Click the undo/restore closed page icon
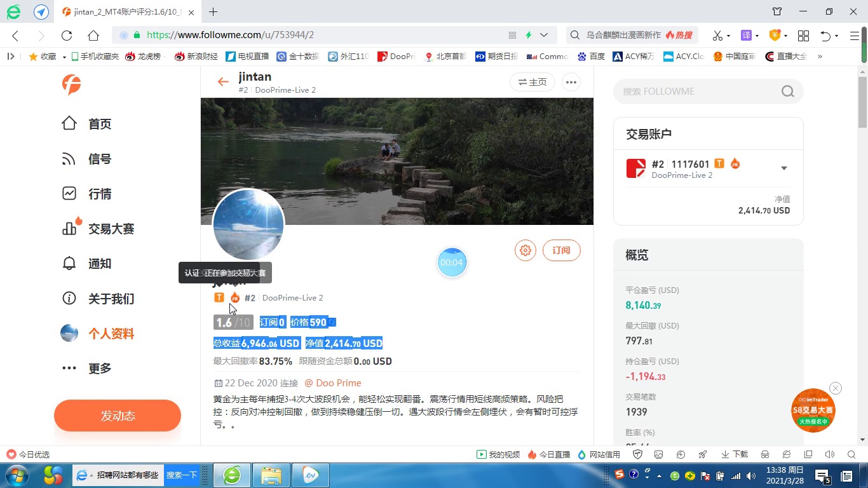This screenshot has width=868, height=488. 825,36
